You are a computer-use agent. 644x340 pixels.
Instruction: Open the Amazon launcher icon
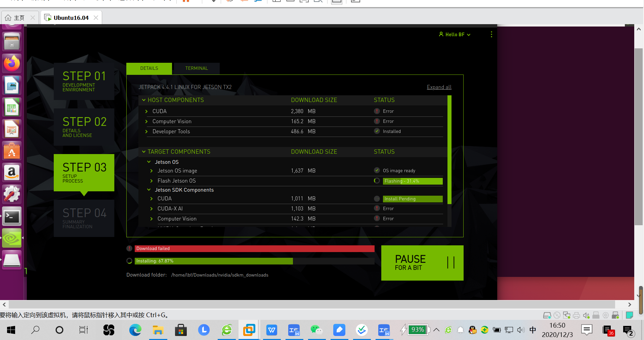tap(12, 173)
